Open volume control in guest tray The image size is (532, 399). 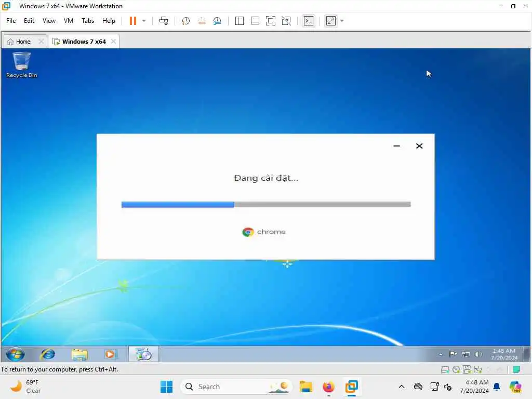point(478,354)
